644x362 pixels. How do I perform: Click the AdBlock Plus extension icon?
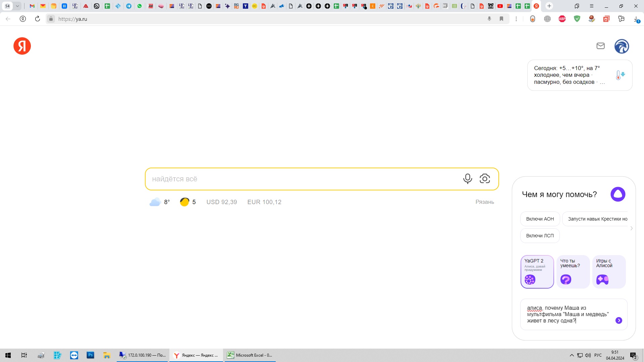[x=562, y=19]
